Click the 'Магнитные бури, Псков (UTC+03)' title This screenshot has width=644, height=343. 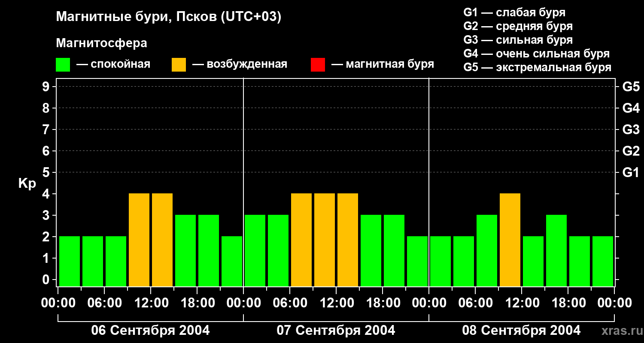(169, 17)
